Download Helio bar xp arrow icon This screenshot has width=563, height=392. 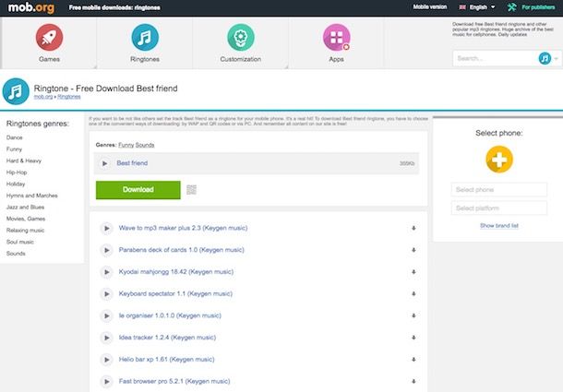coord(413,360)
